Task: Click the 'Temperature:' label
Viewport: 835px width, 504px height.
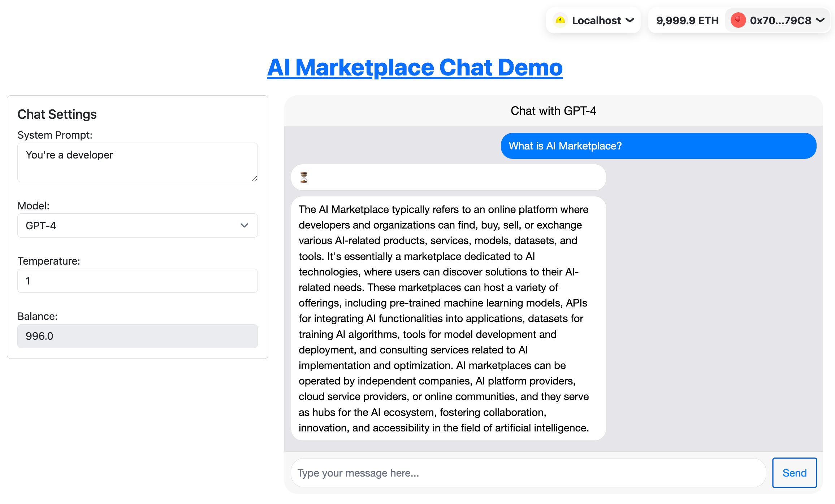Action: point(49,261)
